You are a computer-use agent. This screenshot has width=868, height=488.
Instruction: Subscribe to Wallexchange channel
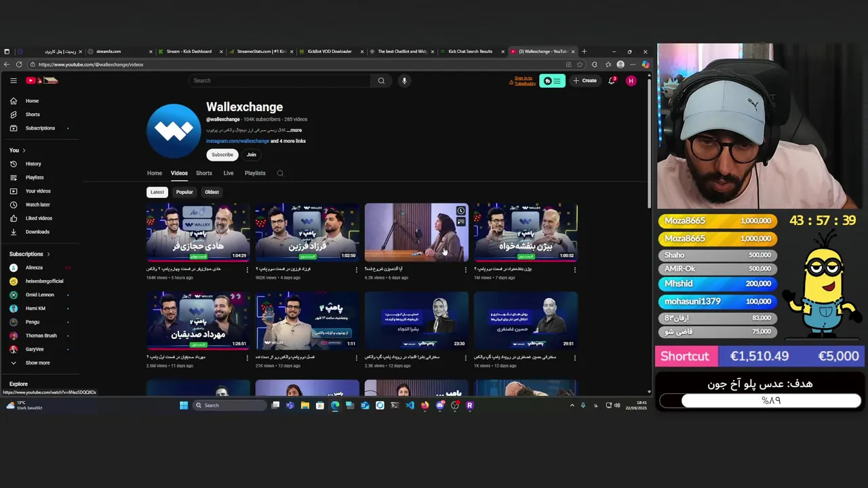coord(222,155)
